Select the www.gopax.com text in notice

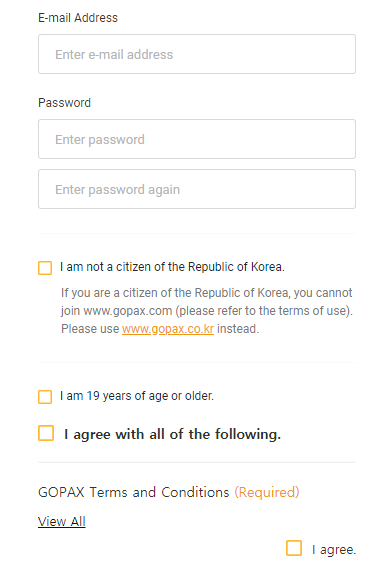(x=128, y=311)
